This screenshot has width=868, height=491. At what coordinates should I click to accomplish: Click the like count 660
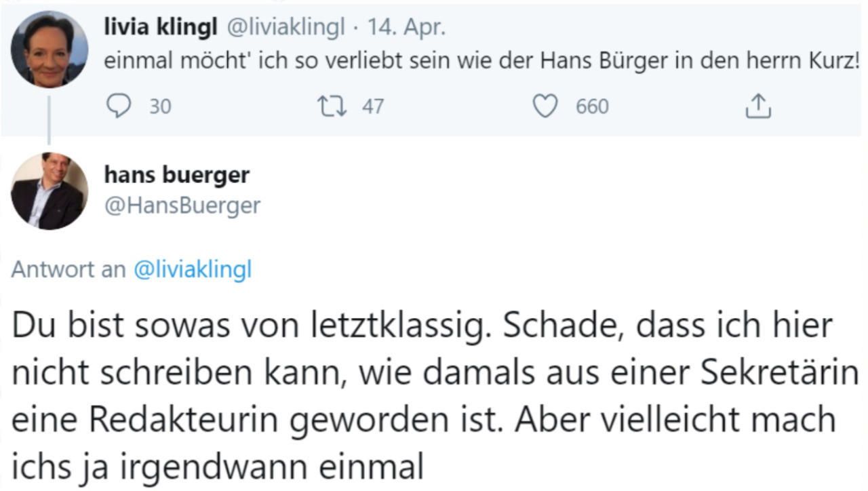click(592, 106)
